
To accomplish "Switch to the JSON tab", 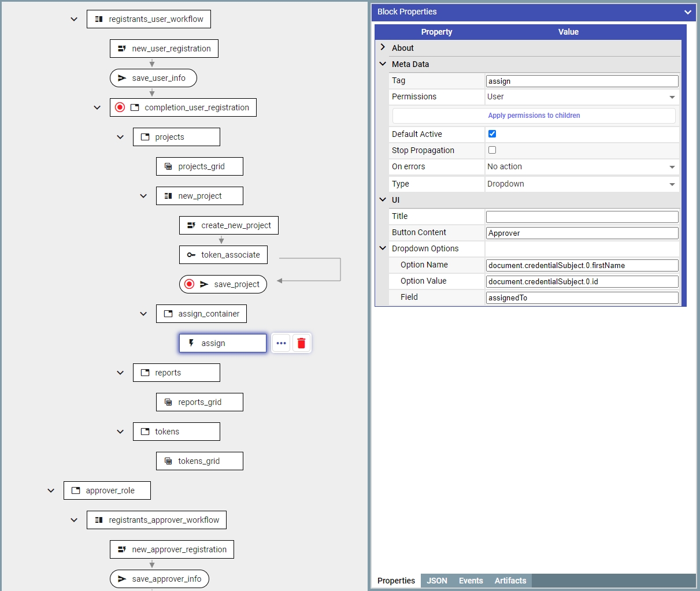I will pyautogui.click(x=437, y=581).
